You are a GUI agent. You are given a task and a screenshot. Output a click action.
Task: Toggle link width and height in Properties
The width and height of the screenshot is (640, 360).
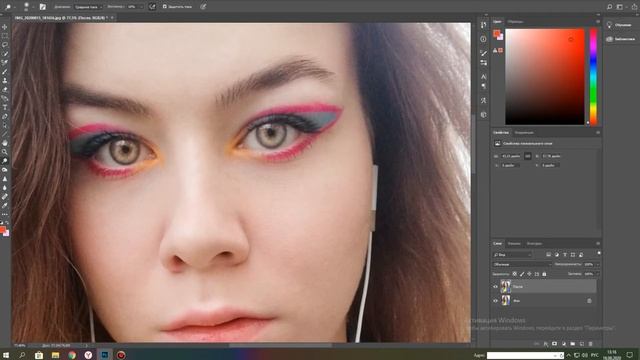pos(528,156)
